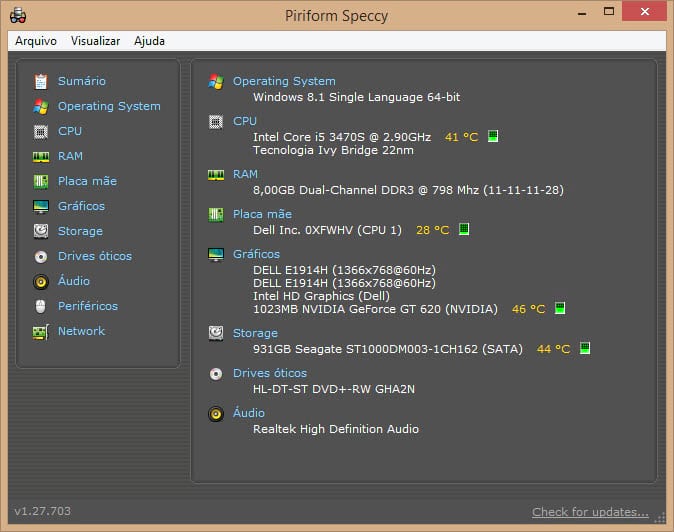Click the Windows 8.1 Single Language 64-bit text
Screen dimensions: 674x532
tap(356, 97)
